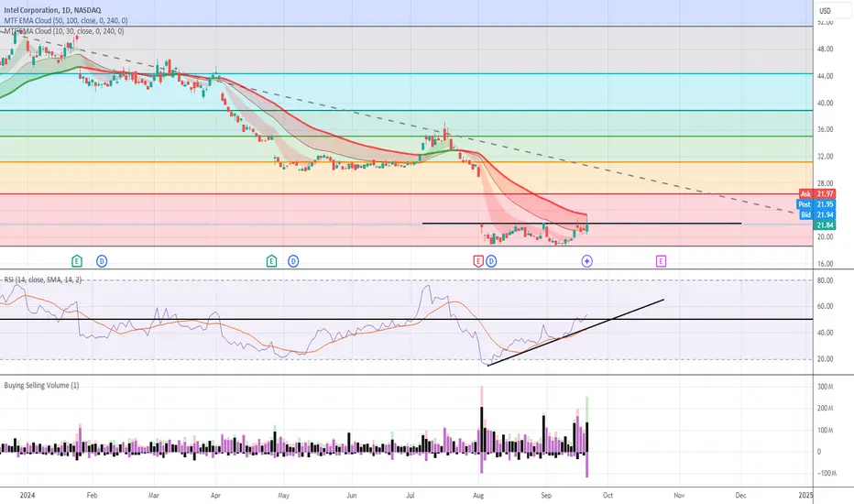
Task: Open the green earnings marker near late April
Action: [x=271, y=261]
